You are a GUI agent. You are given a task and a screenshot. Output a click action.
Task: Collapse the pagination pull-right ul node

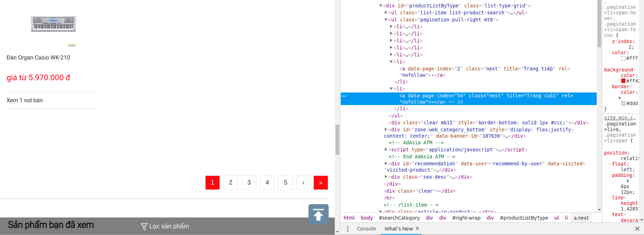pos(386,20)
